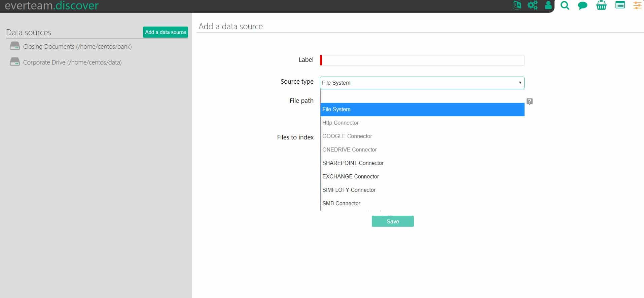Choose SMB Connector option

click(x=422, y=204)
